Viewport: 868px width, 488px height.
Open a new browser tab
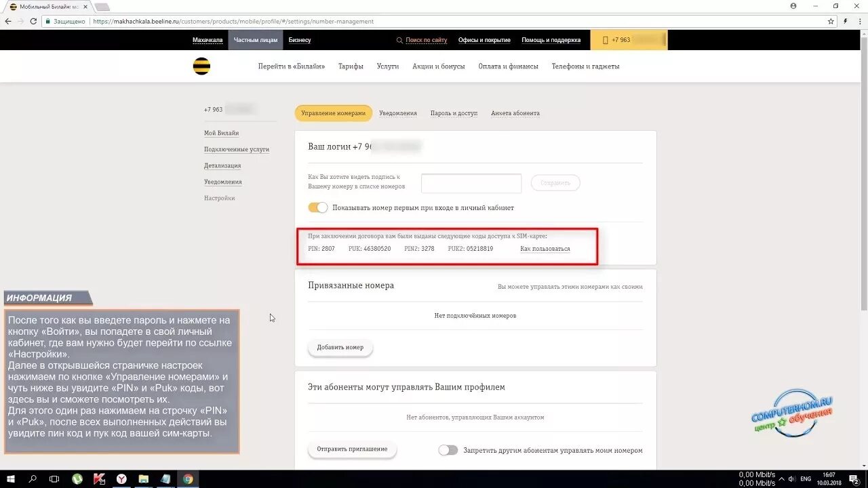click(102, 7)
